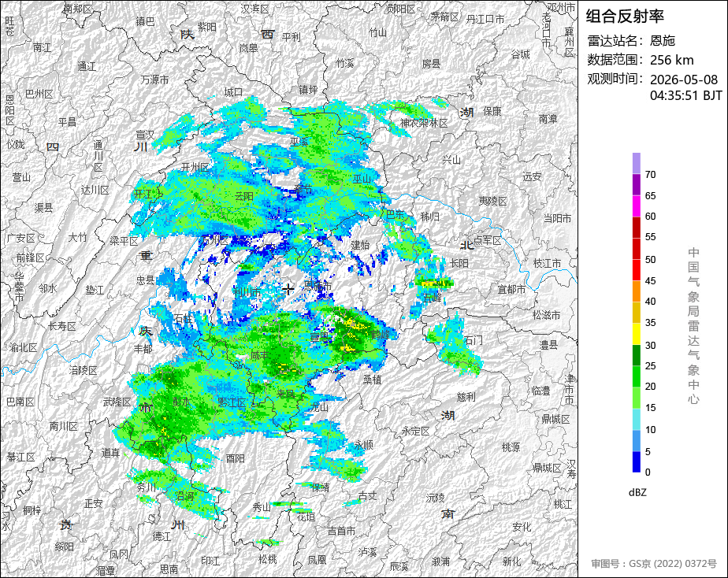728x578 pixels.
Task: Click the magenta swatch between 60 and 65
Action: pos(636,206)
